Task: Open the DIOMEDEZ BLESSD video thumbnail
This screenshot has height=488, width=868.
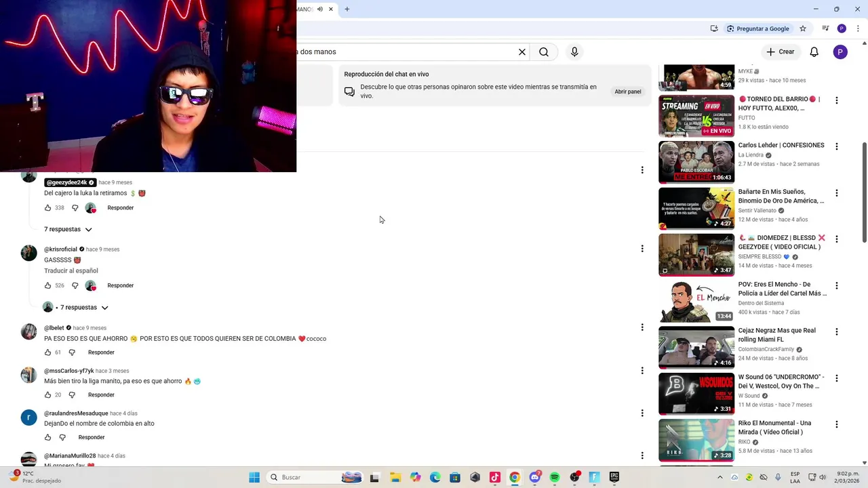Action: [696, 255]
